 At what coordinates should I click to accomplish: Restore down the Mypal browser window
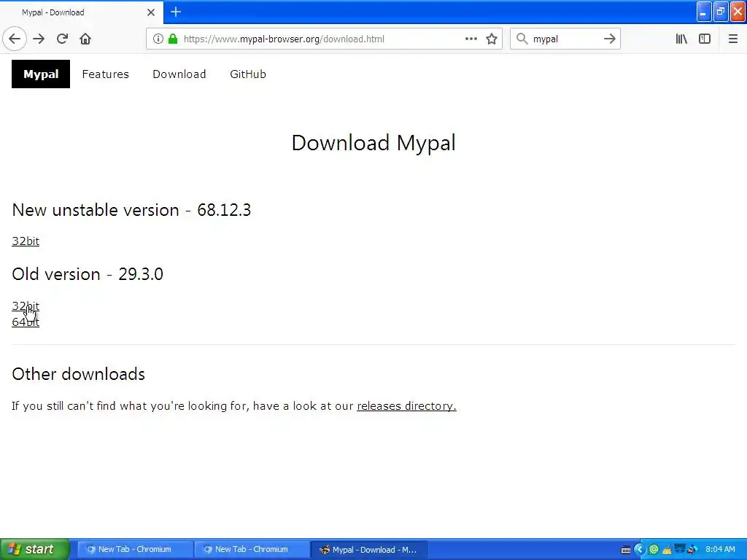pyautogui.click(x=721, y=12)
